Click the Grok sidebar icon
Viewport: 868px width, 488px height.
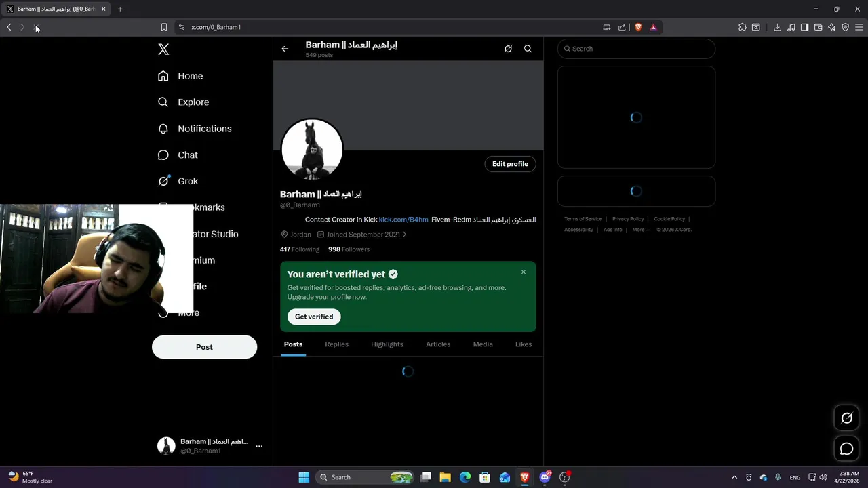(x=163, y=181)
